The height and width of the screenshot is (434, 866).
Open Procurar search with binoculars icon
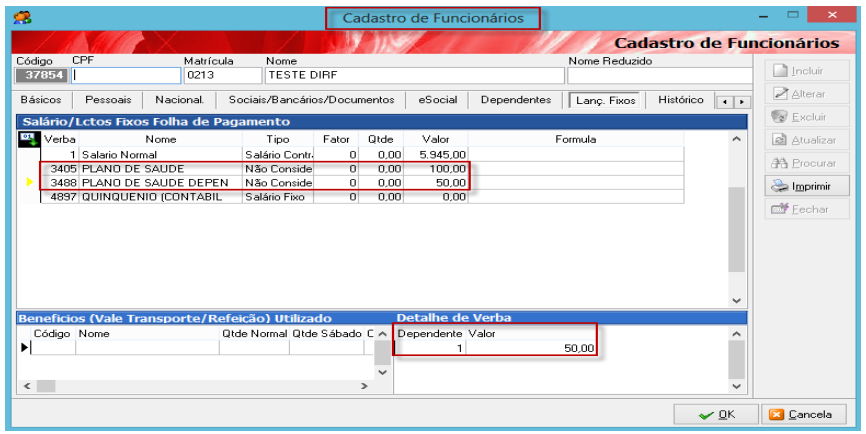(800, 163)
